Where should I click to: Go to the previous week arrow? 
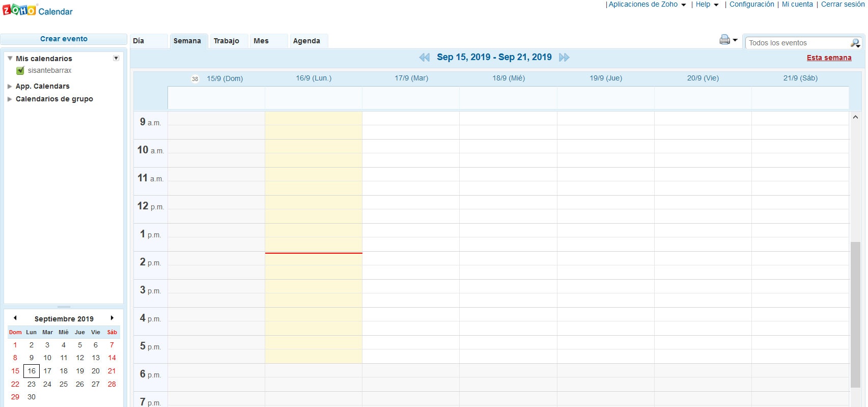(424, 58)
